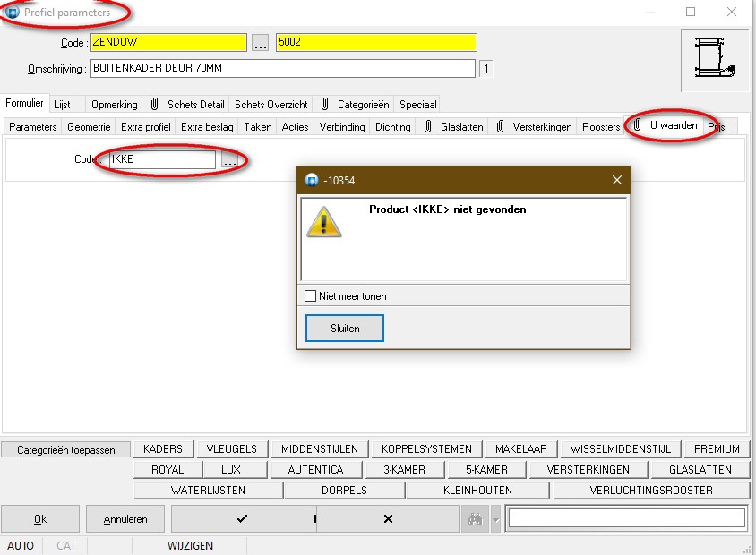
Task: Click Categorieën toepassen button
Action: (66, 450)
